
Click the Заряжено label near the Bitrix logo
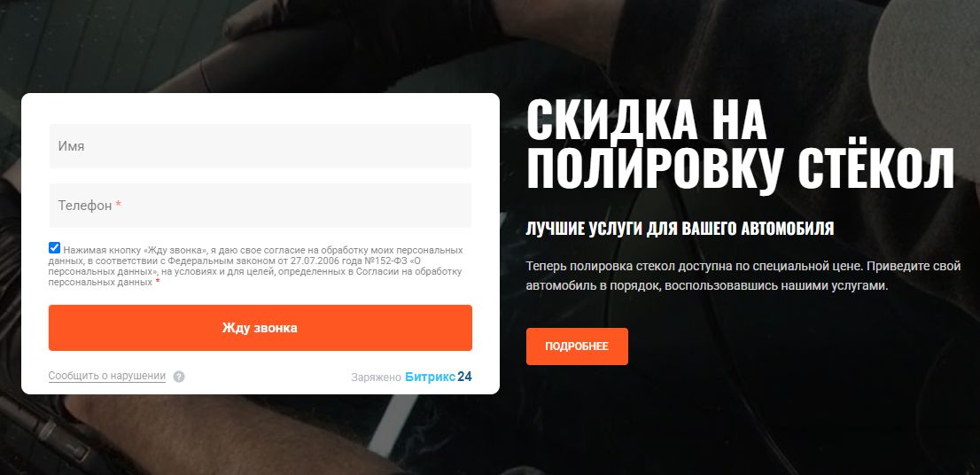pyautogui.click(x=376, y=378)
